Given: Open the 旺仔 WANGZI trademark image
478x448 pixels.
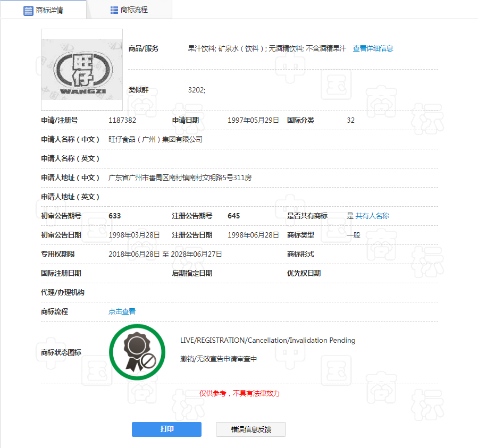Looking at the screenshot, I should coord(82,70).
